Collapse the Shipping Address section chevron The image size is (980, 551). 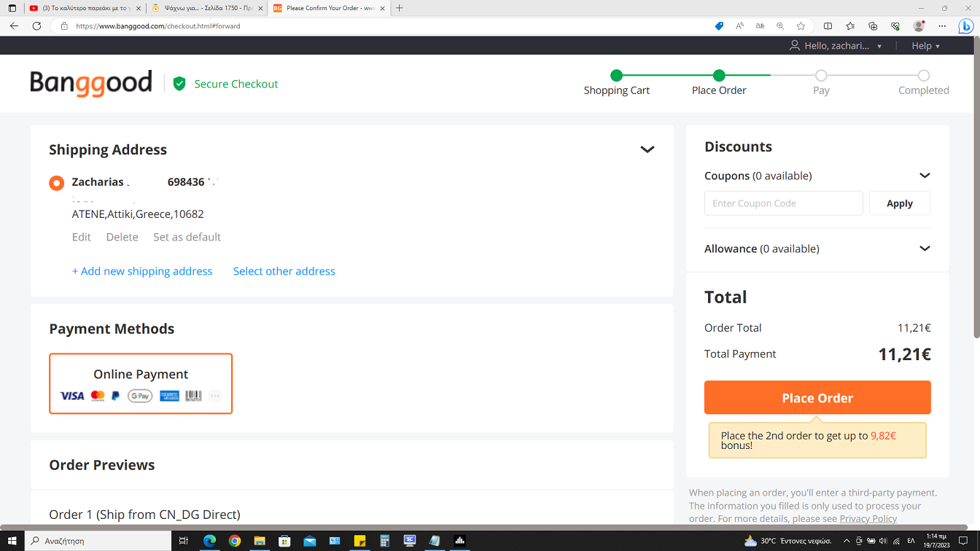point(647,149)
